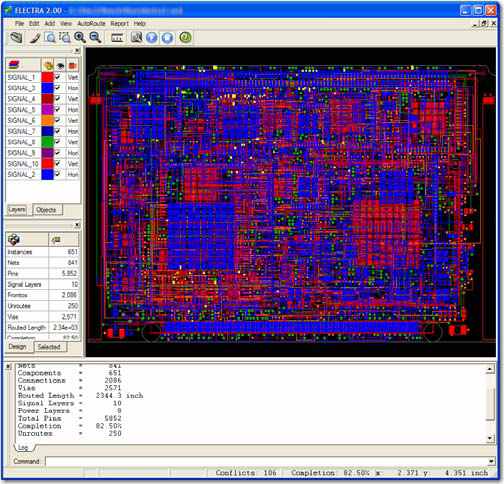The image size is (504, 484).
Task: Click the SIGNAL_10 layer name
Action: point(23,164)
